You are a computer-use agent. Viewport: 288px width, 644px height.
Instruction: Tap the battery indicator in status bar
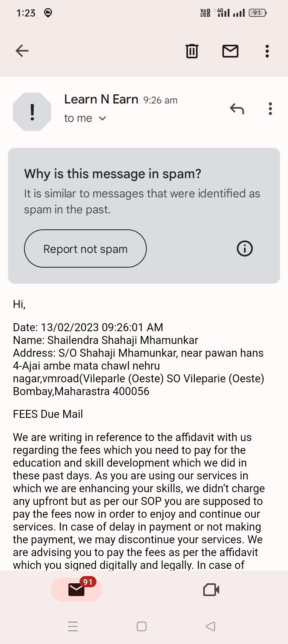tap(258, 13)
